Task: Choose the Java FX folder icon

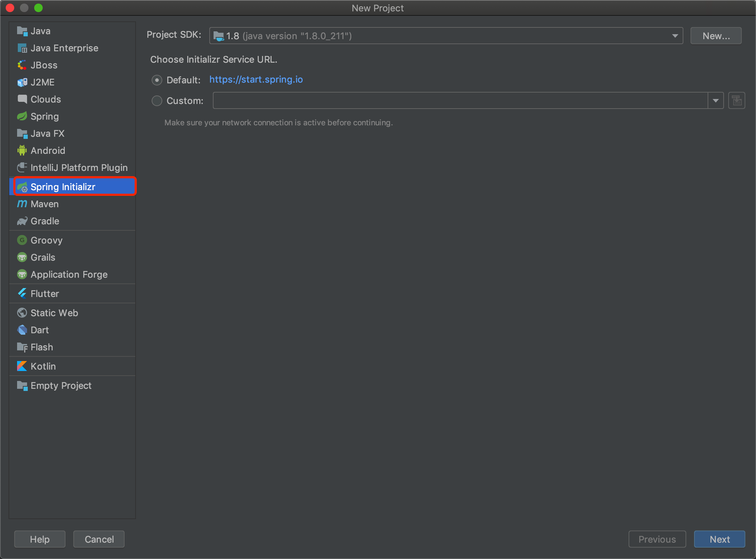Action: [x=22, y=134]
